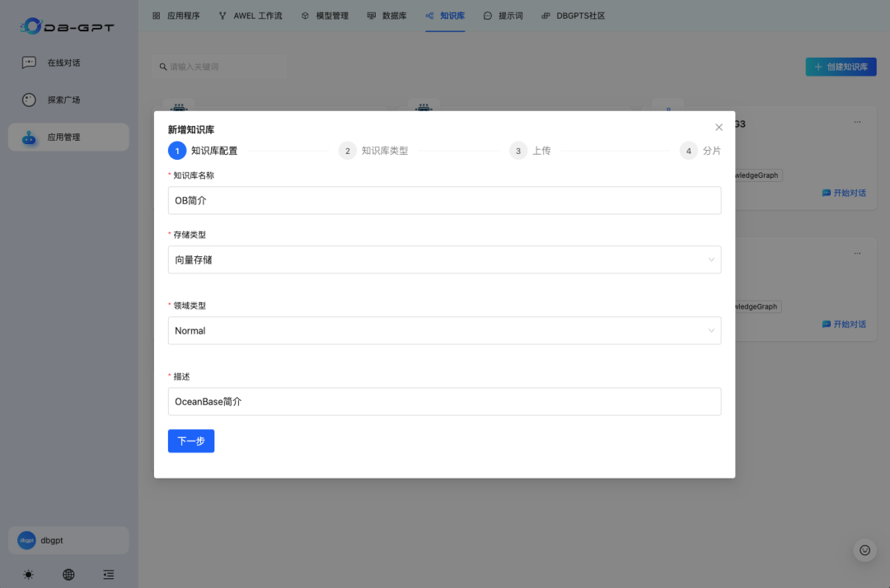This screenshot has width=890, height=588.
Task: Click the 知识库 icon in the navbar
Action: pos(429,15)
